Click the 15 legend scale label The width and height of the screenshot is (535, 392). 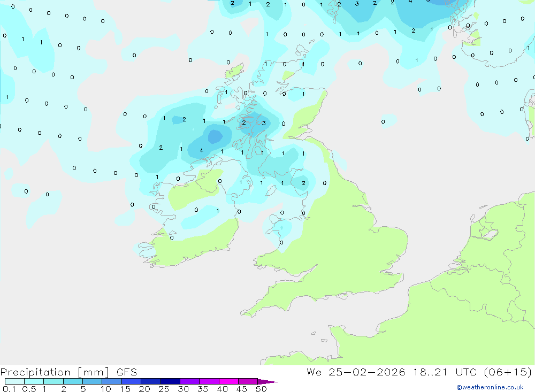[x=125, y=389]
